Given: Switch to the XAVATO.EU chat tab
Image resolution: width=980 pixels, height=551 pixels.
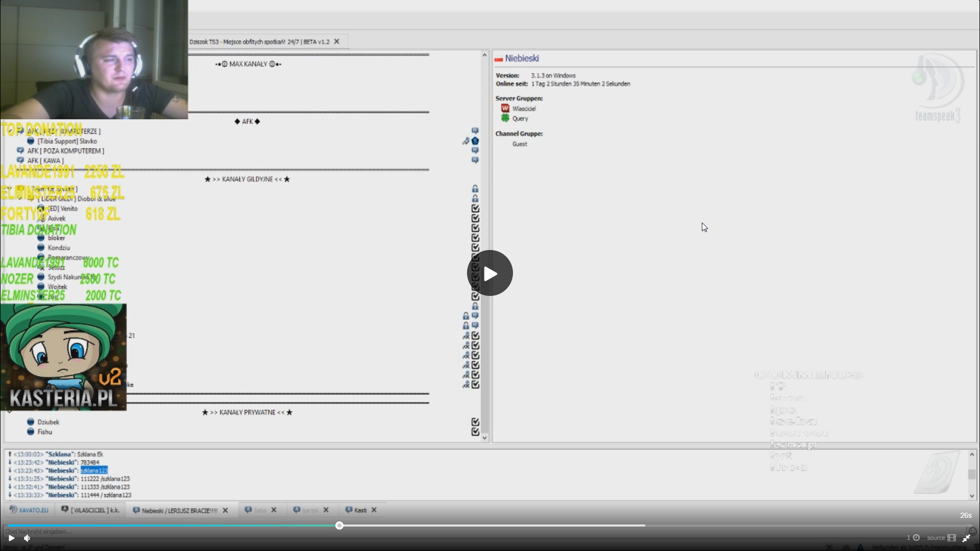Looking at the screenshot, I should 29,510.
